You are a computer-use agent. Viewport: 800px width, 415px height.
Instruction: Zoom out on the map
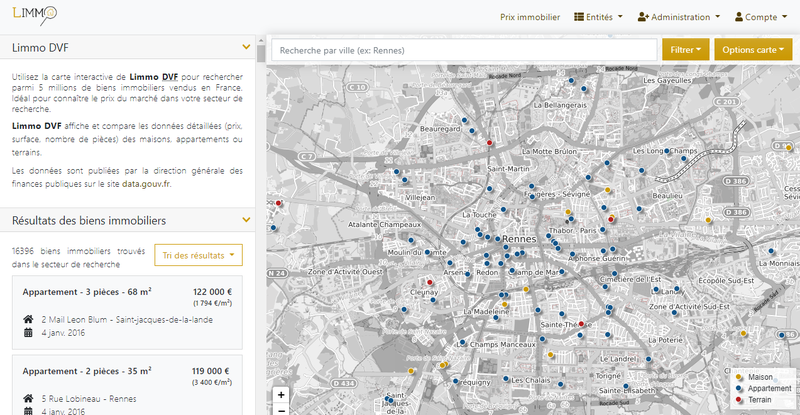281,409
